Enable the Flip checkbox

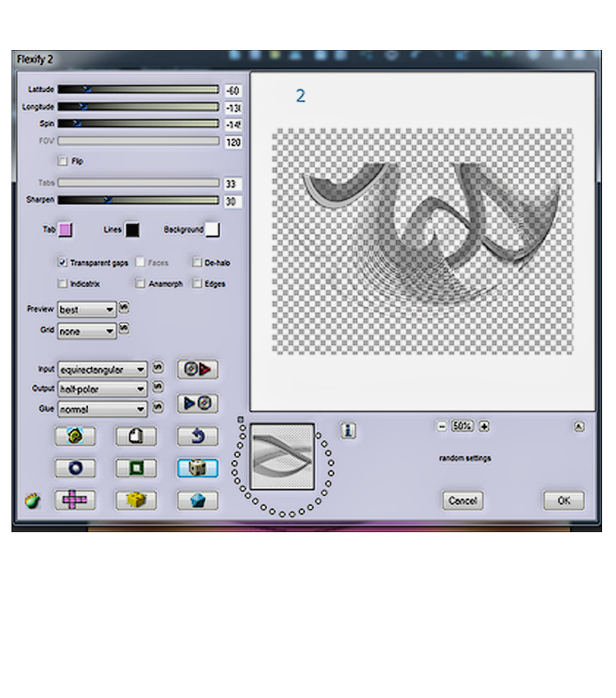pos(62,161)
